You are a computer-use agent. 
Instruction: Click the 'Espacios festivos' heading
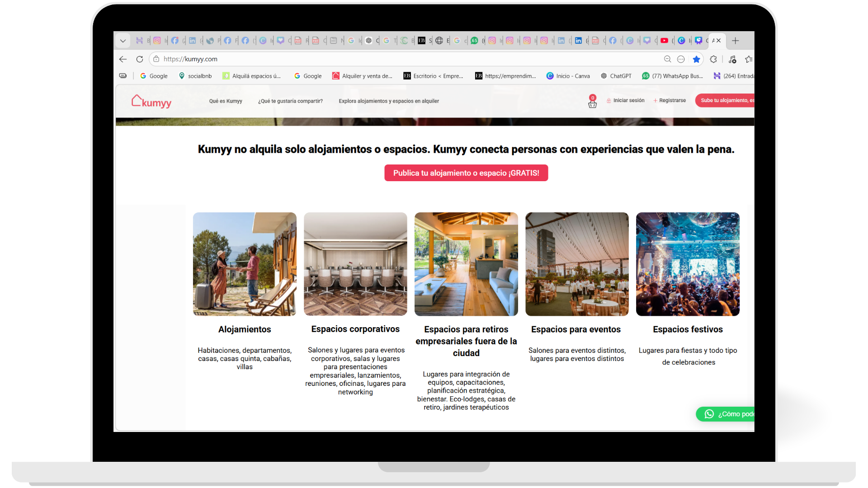(x=688, y=329)
